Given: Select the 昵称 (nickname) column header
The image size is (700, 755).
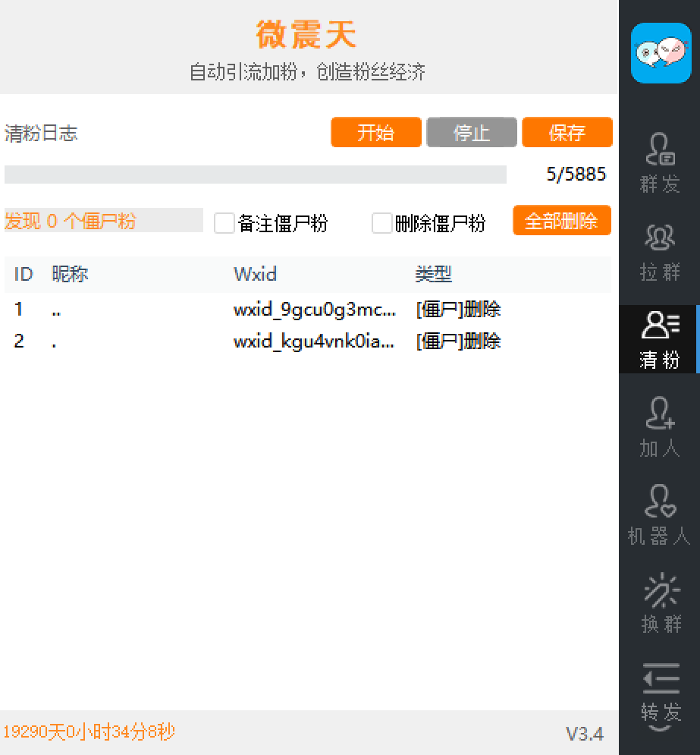Looking at the screenshot, I should (69, 274).
